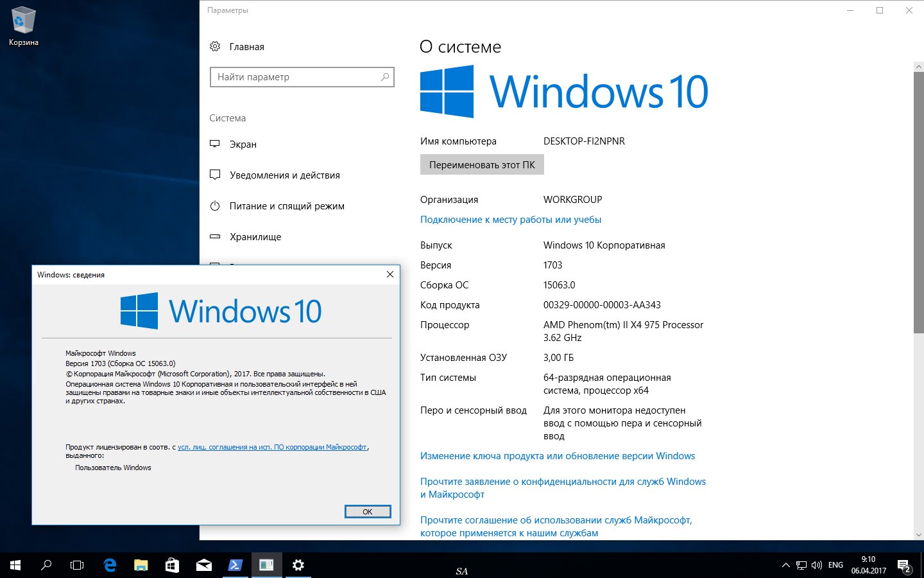The width and height of the screenshot is (924, 578).
Task: Click OS build value 15063.0
Action: click(x=560, y=285)
